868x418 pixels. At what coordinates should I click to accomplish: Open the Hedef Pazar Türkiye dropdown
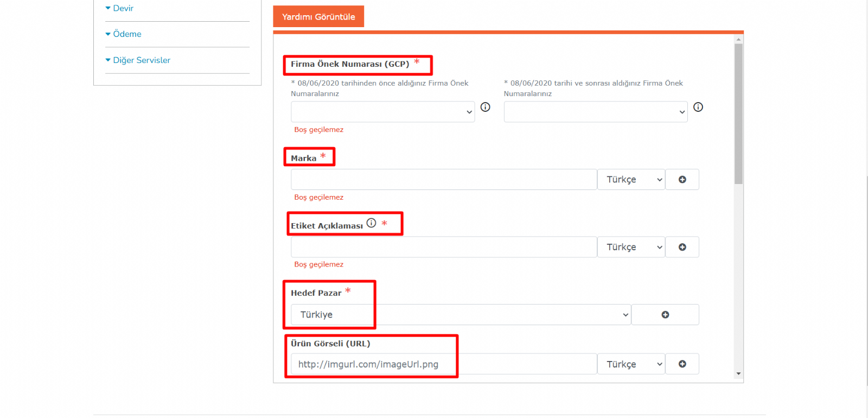(x=460, y=315)
